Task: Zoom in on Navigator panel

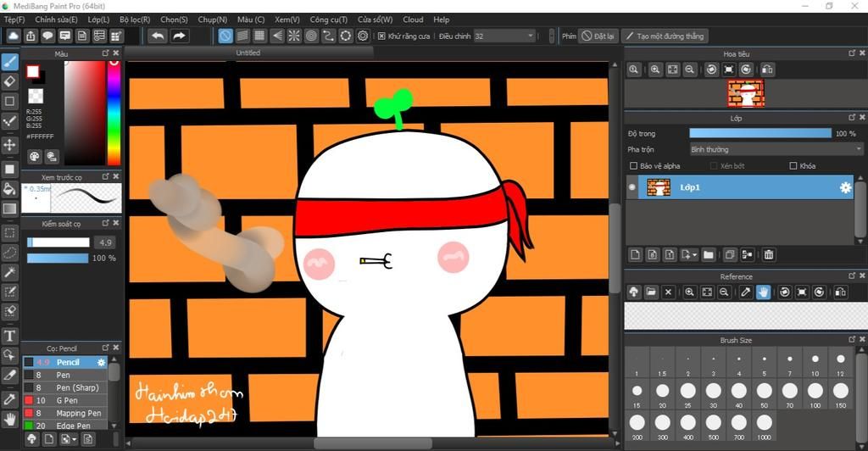Action: pos(655,70)
